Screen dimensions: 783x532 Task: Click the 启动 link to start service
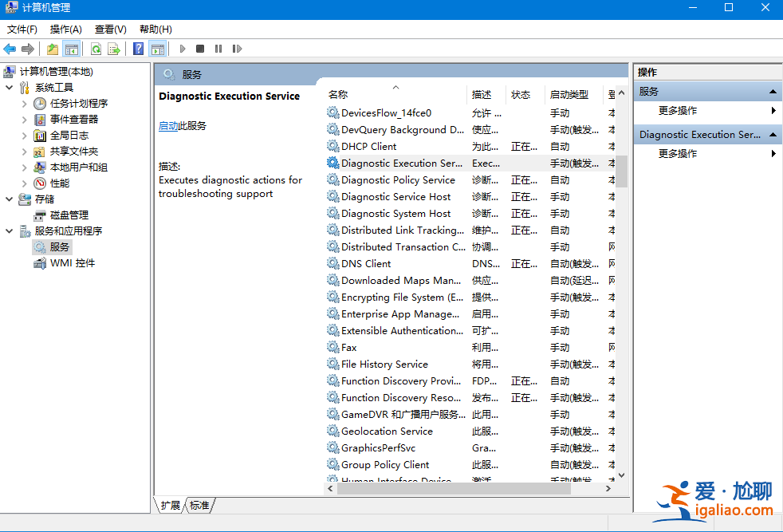pyautogui.click(x=168, y=126)
